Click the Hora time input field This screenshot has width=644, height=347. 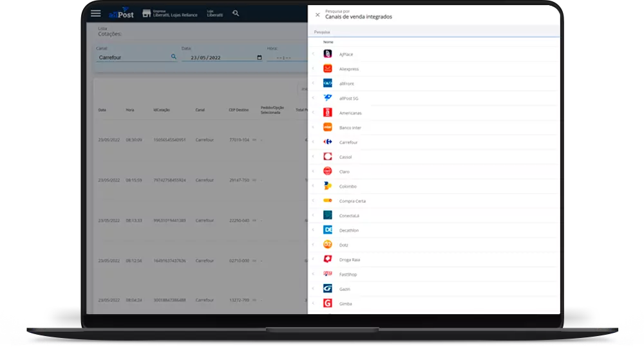(283, 57)
